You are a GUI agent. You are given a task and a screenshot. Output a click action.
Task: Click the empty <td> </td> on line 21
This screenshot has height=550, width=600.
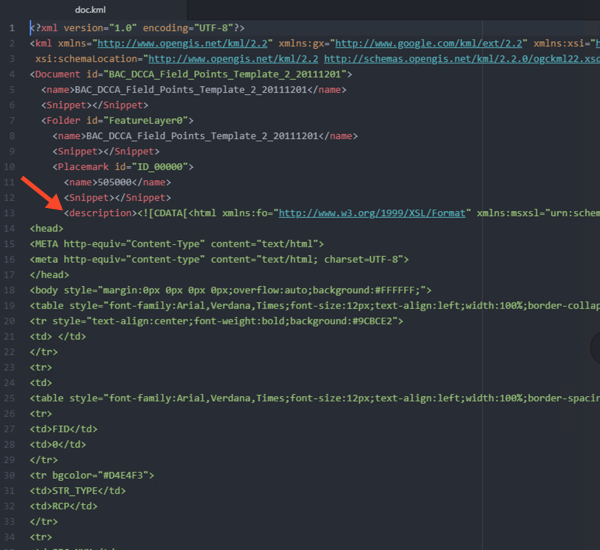[58, 336]
